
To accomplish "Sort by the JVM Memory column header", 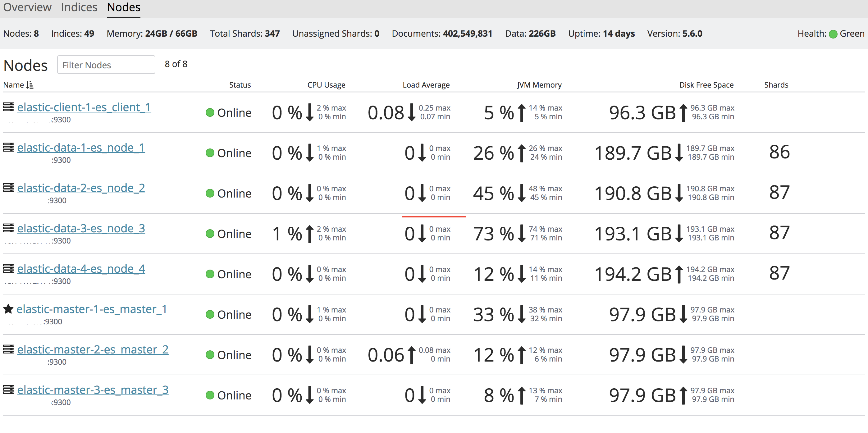I will (539, 85).
